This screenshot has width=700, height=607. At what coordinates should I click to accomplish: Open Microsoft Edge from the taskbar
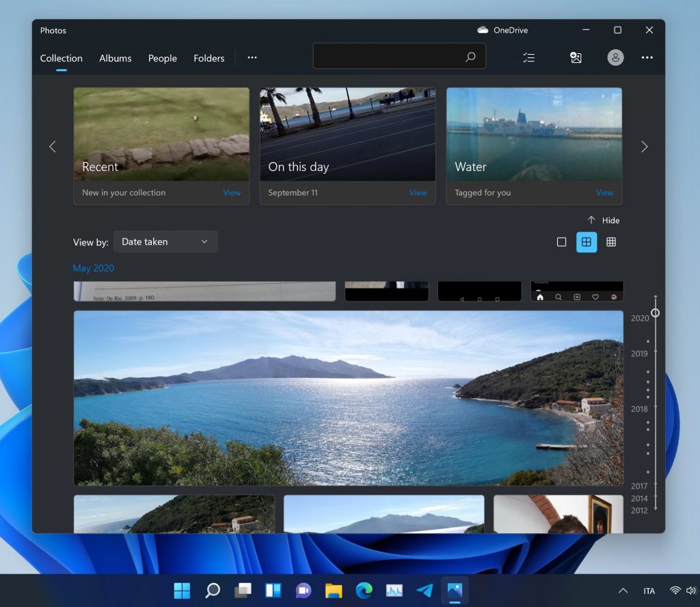[x=362, y=590]
